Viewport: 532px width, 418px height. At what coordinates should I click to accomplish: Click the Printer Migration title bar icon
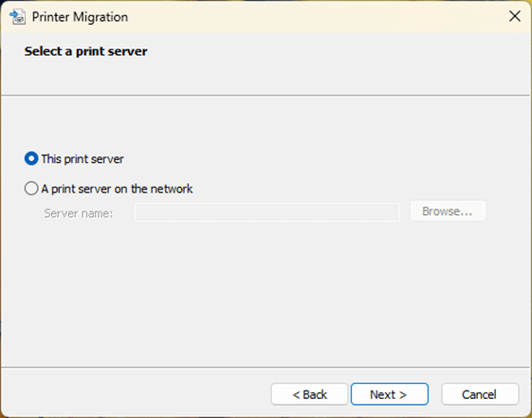(x=18, y=17)
